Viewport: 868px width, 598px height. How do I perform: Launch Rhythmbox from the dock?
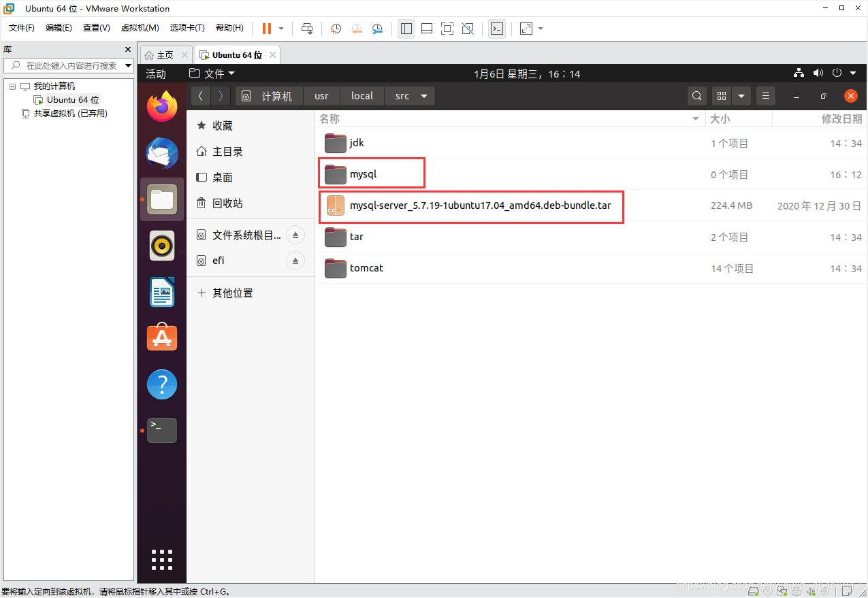(162, 246)
